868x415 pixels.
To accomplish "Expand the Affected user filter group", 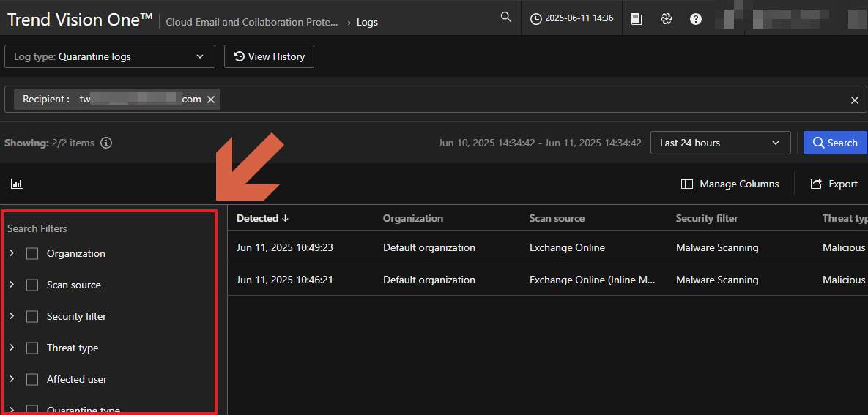I will [12, 379].
